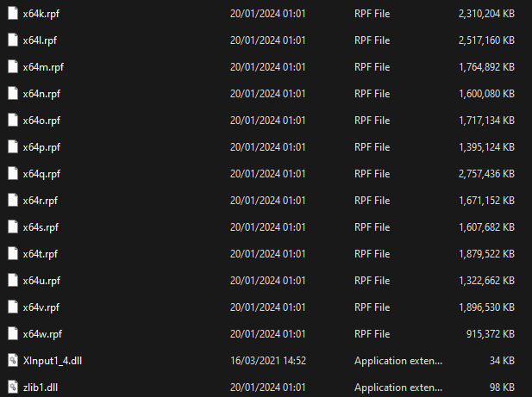532x397 pixels.
Task: Click the 16/03/2021 14:52 modified date
Action: (267, 361)
